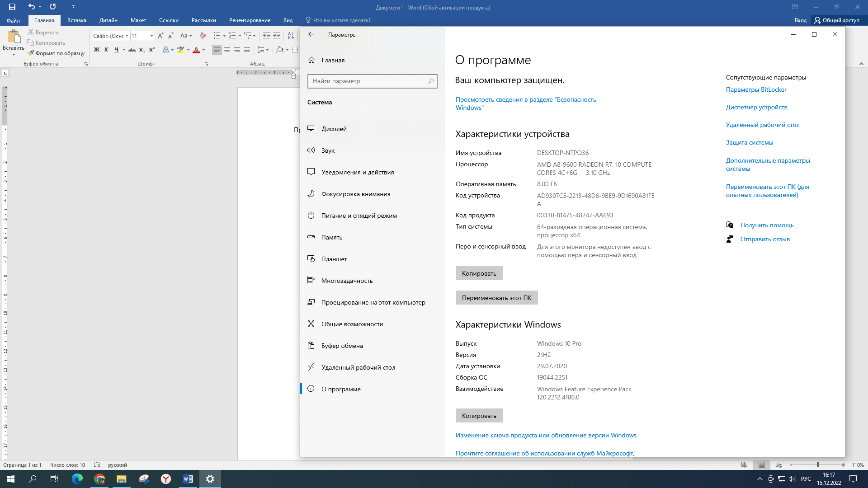Viewport: 868px width, 488px height.
Task: Undo last action in Word
Action: click(x=31, y=7)
